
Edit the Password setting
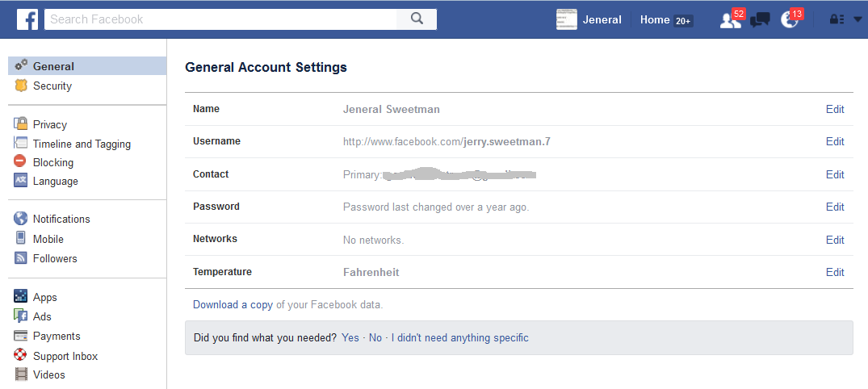click(835, 207)
